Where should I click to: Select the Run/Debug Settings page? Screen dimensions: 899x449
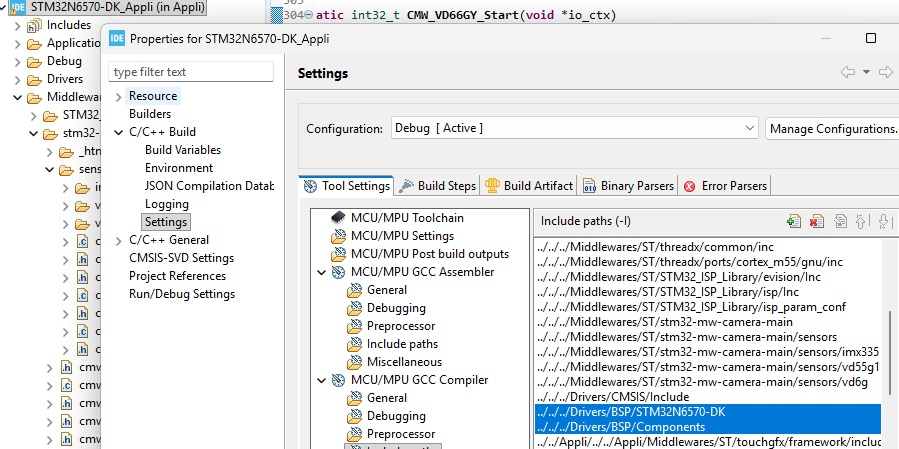tap(181, 294)
